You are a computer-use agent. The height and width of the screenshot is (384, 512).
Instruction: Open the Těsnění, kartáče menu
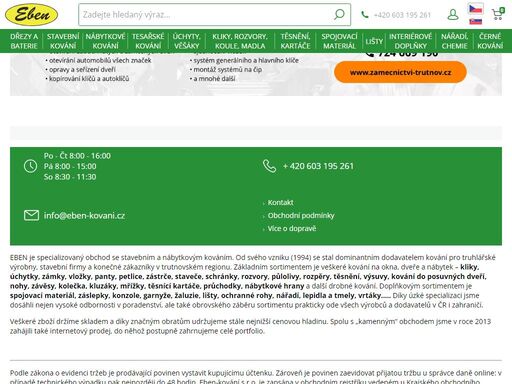click(295, 41)
